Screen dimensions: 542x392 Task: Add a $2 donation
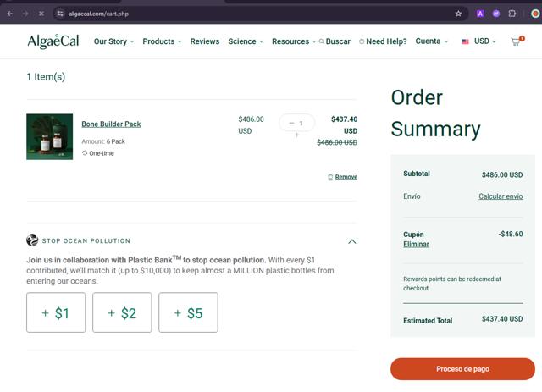[x=122, y=312]
